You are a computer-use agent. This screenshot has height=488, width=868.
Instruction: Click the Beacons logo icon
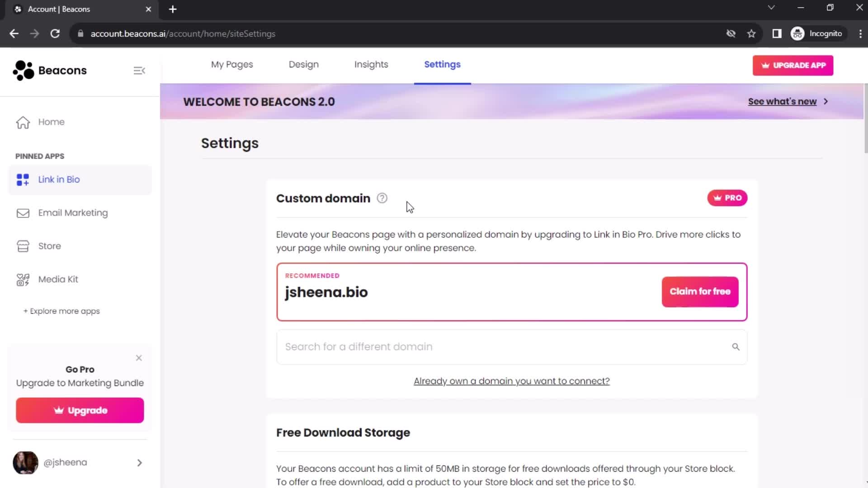(24, 70)
